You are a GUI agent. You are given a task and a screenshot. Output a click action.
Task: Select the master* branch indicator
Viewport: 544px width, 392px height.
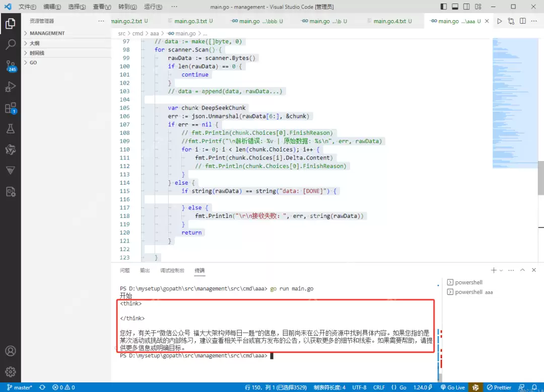20,387
